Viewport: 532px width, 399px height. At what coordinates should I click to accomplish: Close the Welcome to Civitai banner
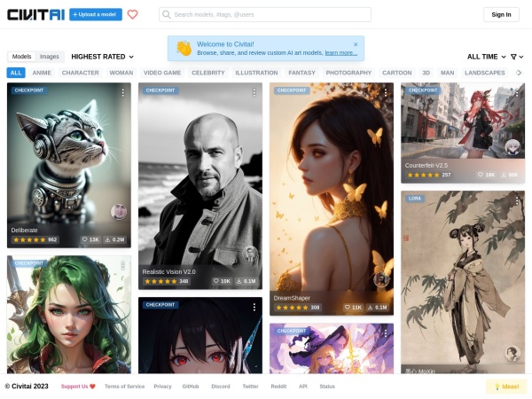[x=356, y=43]
